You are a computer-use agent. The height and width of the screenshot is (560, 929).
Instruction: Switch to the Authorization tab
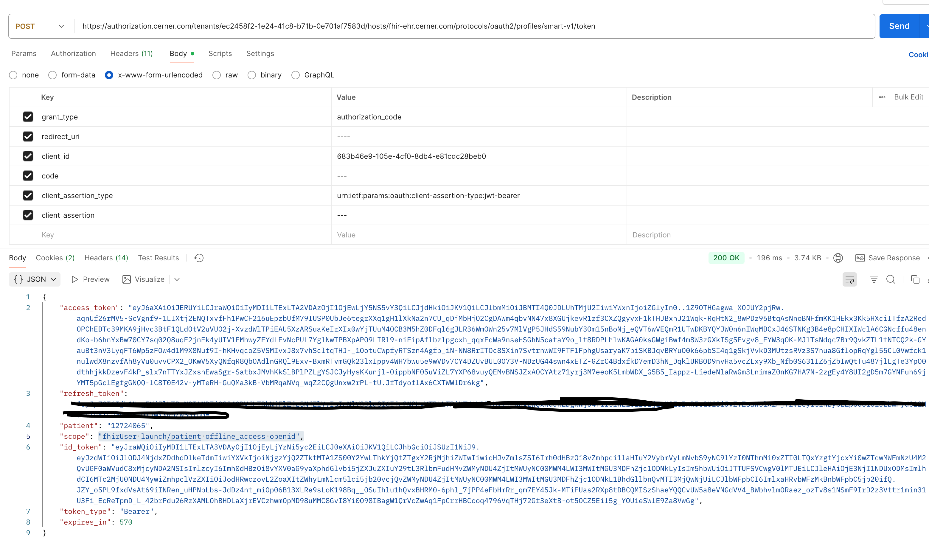click(x=73, y=54)
